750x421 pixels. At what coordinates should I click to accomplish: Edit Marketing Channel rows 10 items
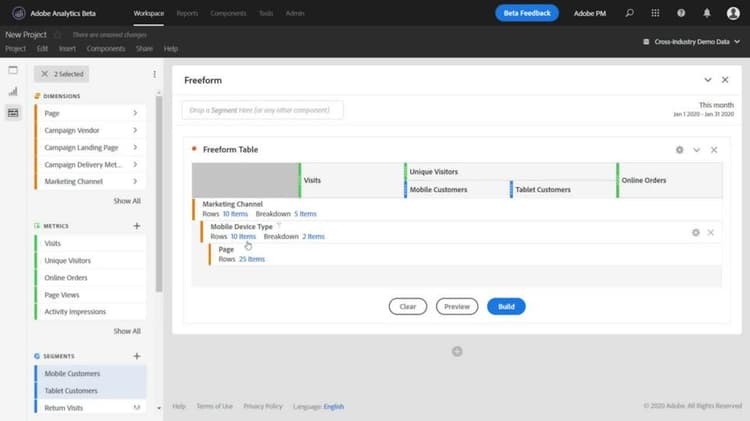235,214
